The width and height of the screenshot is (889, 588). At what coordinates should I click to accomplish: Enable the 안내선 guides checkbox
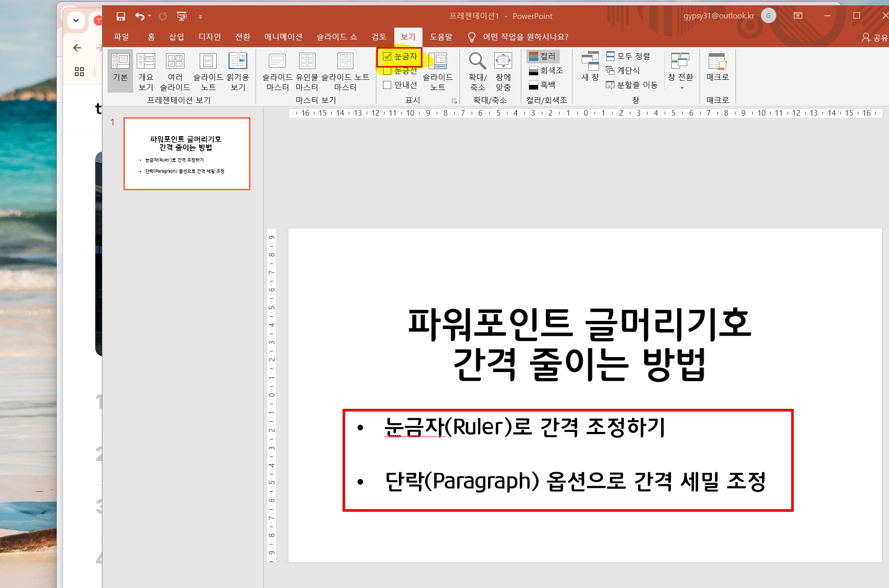(x=387, y=85)
